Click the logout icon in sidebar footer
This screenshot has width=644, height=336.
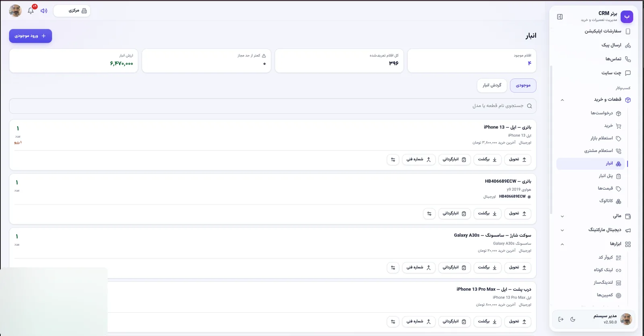tap(561, 320)
